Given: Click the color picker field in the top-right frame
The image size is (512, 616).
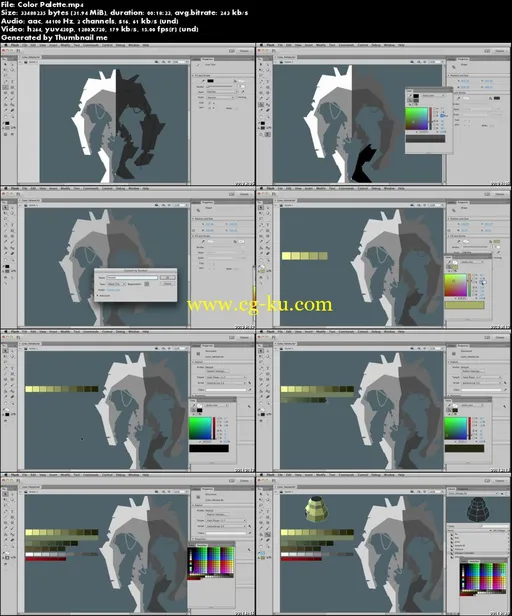Looking at the screenshot, I should 417,119.
